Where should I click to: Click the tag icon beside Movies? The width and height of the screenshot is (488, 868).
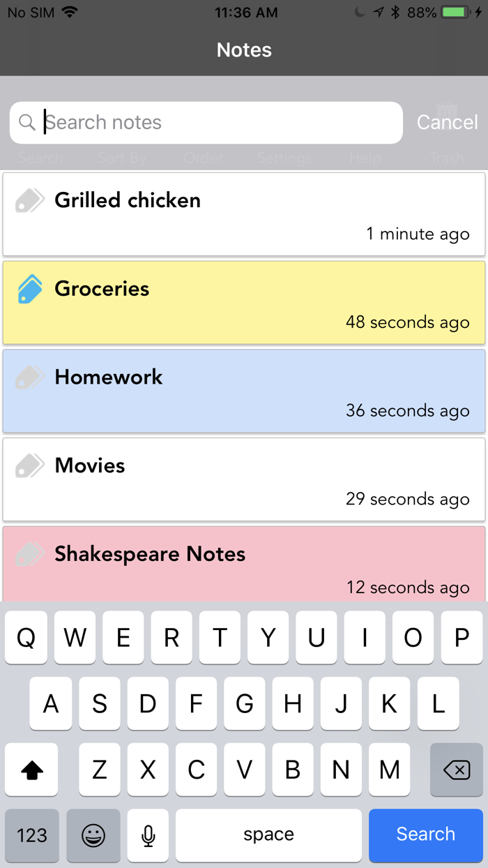29,465
